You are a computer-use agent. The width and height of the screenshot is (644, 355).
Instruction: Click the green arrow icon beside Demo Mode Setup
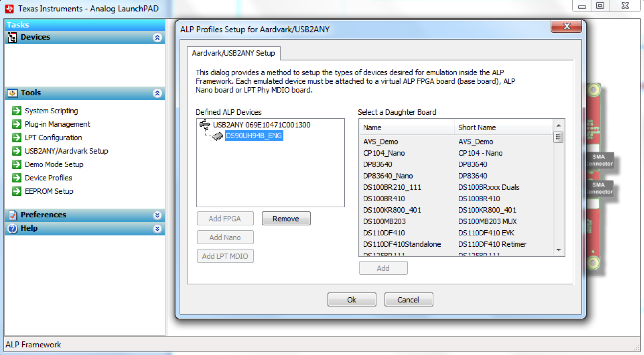(x=17, y=164)
